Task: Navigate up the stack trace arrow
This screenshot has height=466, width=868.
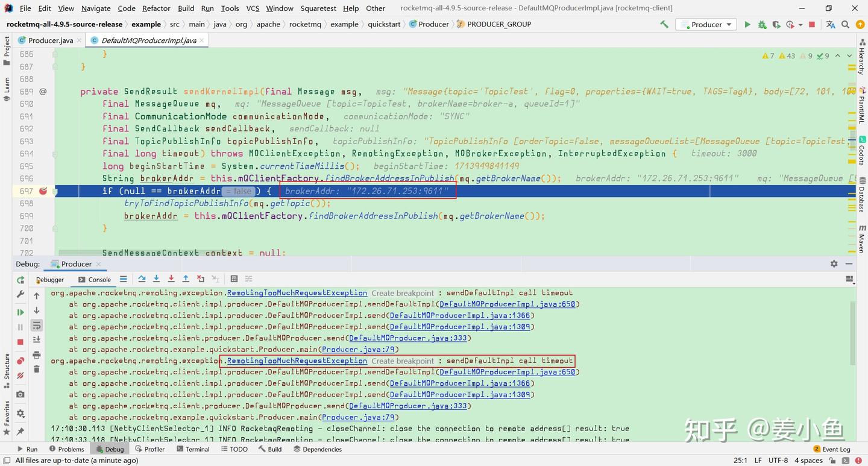Action: [37, 296]
